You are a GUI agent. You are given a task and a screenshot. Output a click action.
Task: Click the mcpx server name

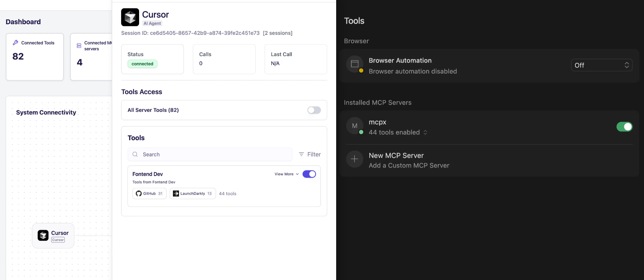click(377, 122)
